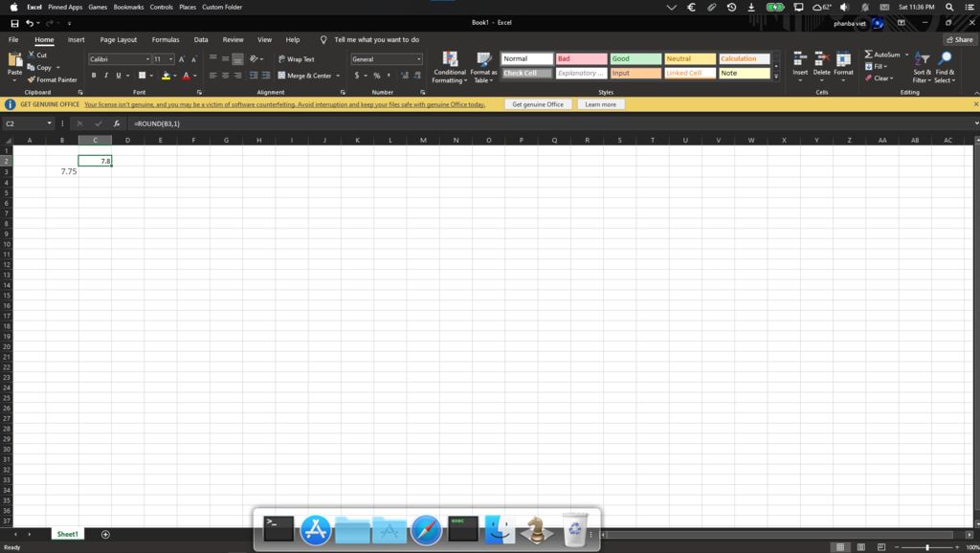Open the File tab

point(13,39)
